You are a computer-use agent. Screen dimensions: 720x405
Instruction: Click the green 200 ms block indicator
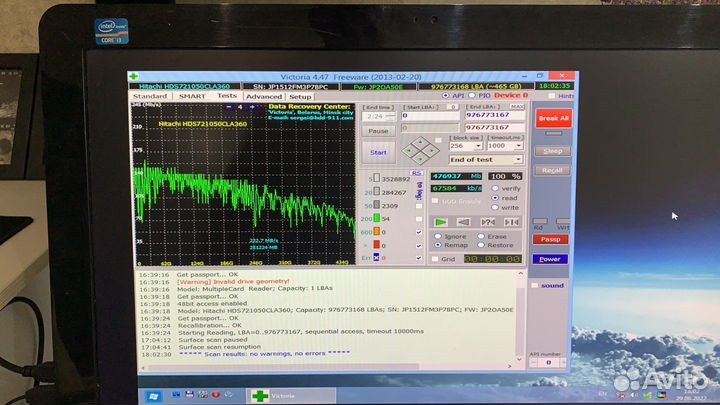377,218
